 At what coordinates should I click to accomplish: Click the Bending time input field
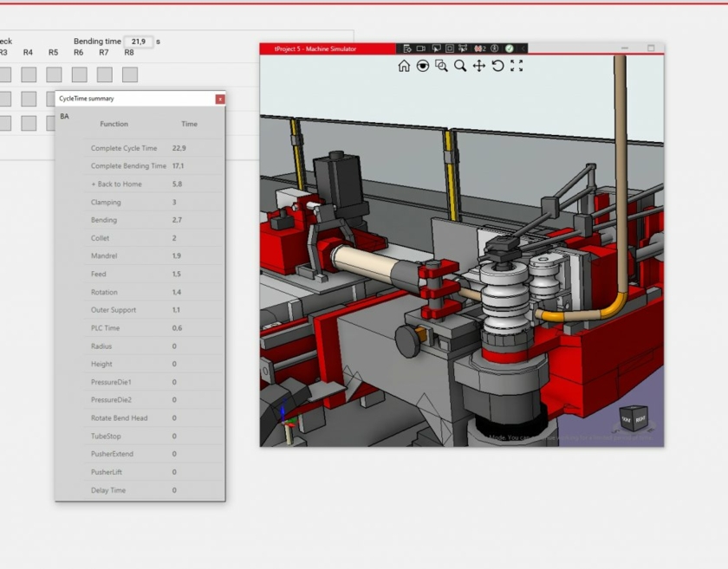click(x=138, y=42)
